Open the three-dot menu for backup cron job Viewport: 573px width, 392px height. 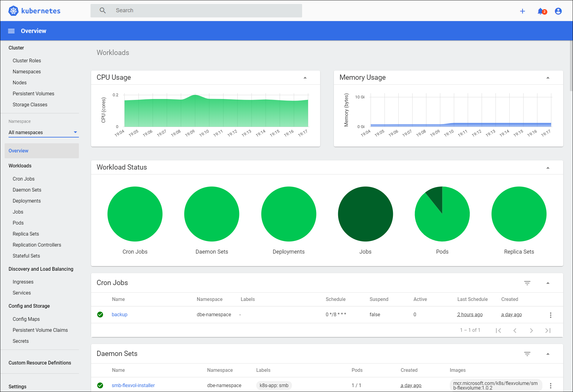551,315
